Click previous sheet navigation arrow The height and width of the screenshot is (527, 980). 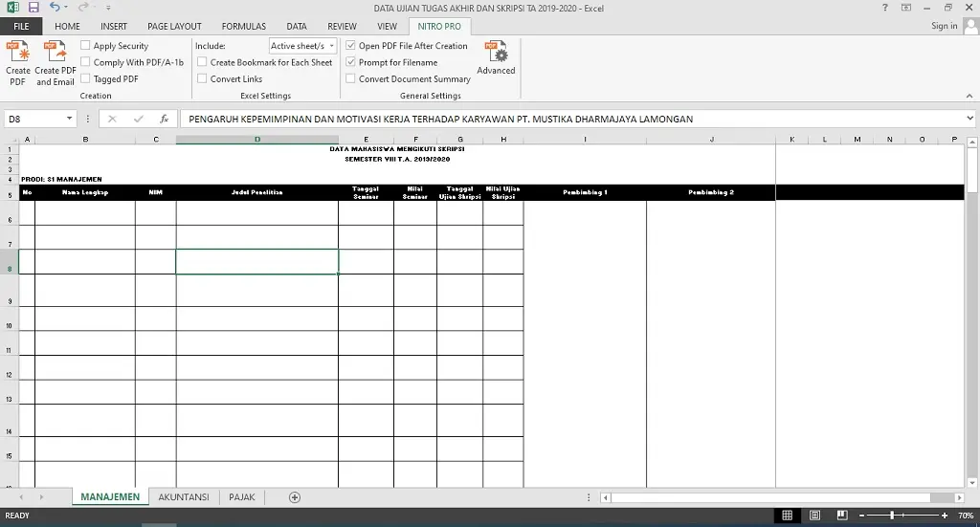(x=21, y=497)
